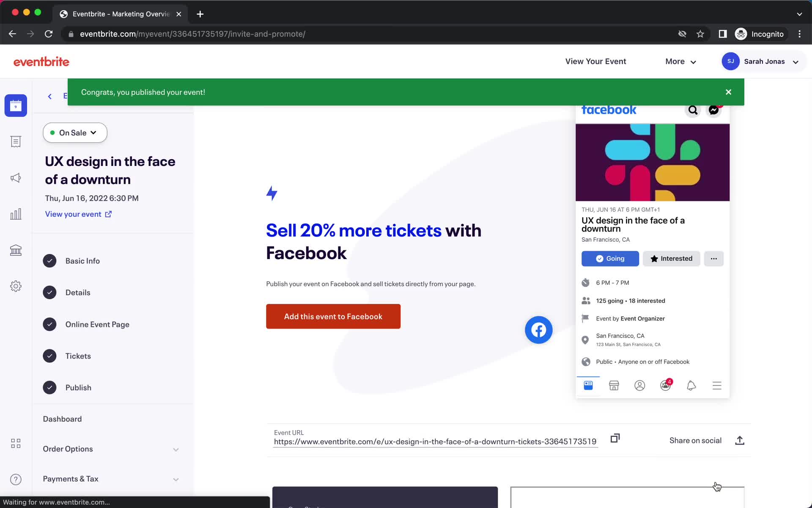Dismiss the green published congratulations banner
The image size is (812, 508).
click(x=728, y=92)
